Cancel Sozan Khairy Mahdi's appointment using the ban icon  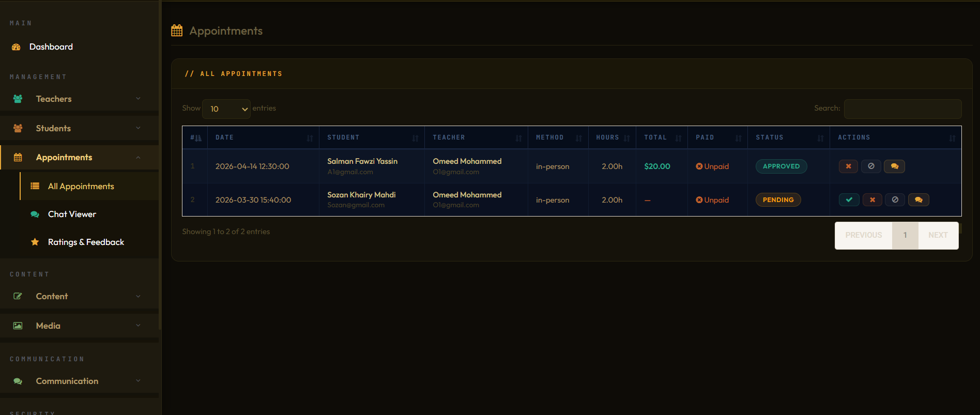[x=895, y=200]
